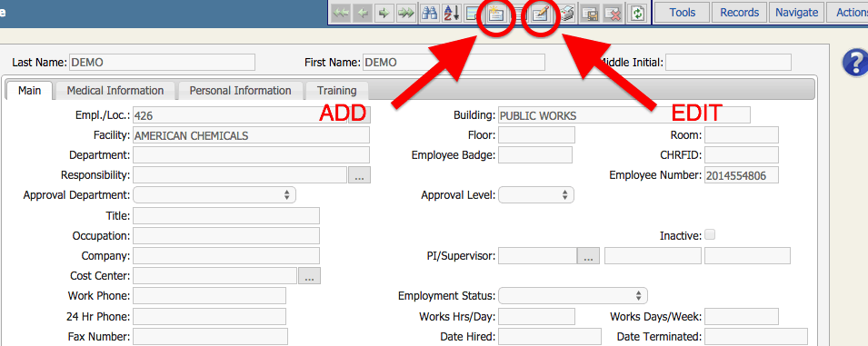Open the Training tab
The width and height of the screenshot is (868, 346).
click(336, 90)
